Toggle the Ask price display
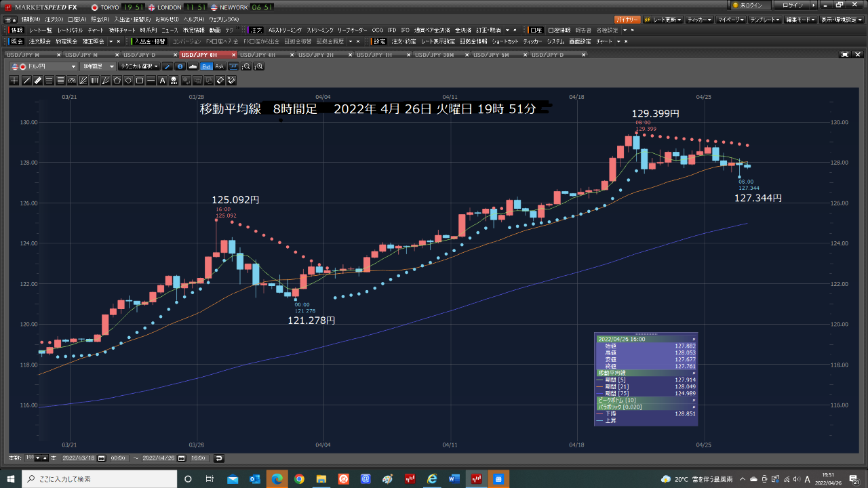The width and height of the screenshot is (868, 488). [219, 66]
